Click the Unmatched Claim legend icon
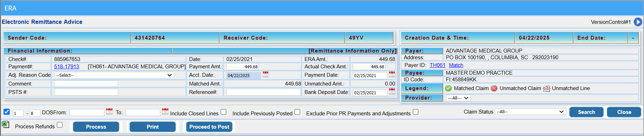This screenshot has height=136, width=644. [x=494, y=88]
